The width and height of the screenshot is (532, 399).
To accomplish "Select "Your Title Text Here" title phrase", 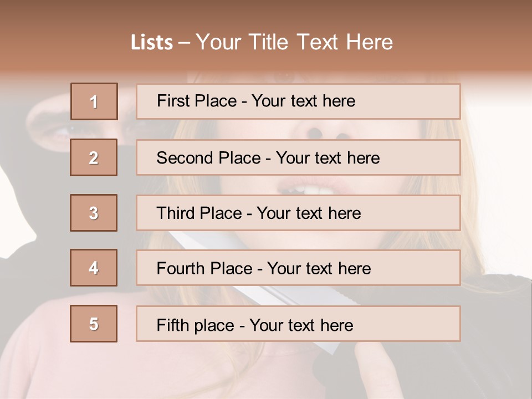I will (x=294, y=43).
